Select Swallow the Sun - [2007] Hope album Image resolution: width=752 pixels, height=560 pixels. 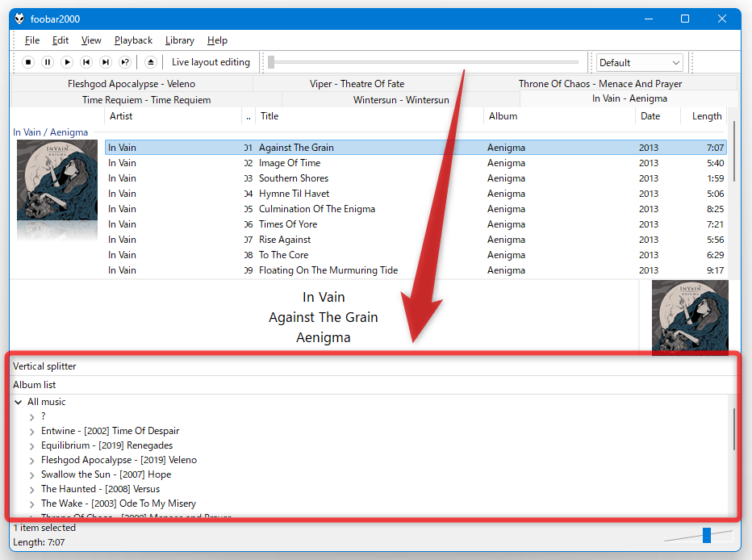pos(106,474)
